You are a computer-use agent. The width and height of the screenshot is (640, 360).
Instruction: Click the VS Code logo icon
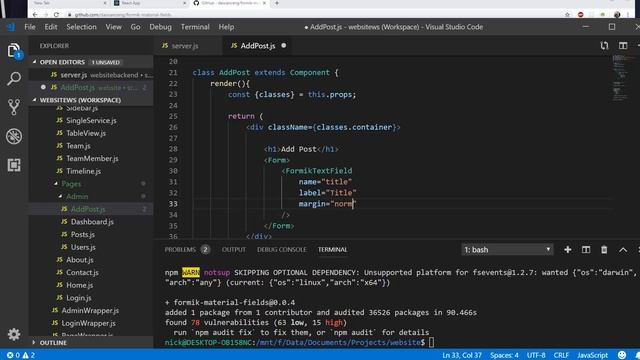(x=11, y=27)
